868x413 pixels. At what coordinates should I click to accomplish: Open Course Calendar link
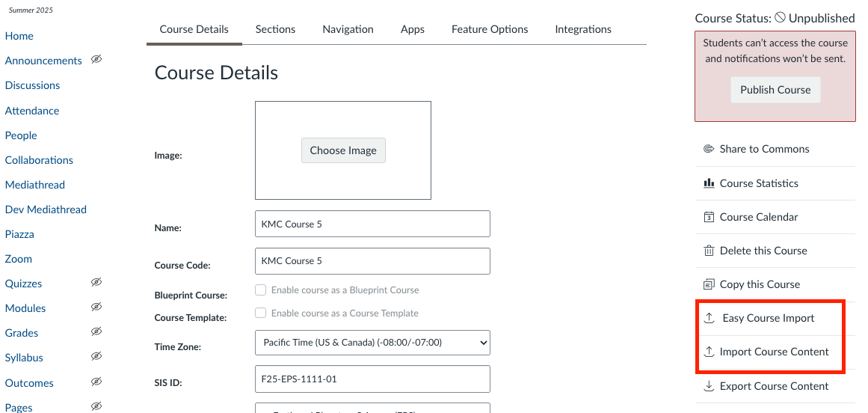pyautogui.click(x=759, y=217)
